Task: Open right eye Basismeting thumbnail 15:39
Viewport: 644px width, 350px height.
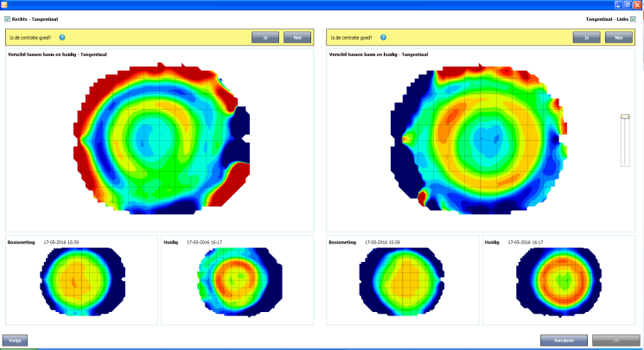Action: [83, 282]
